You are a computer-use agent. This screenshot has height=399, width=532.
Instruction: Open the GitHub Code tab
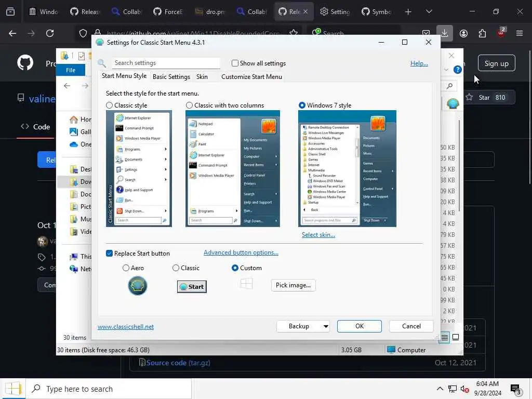tap(35, 127)
